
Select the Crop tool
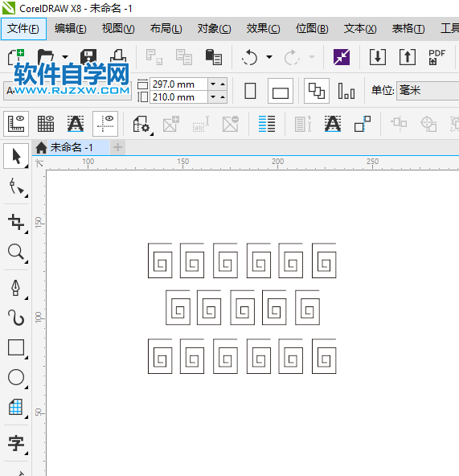point(16,222)
